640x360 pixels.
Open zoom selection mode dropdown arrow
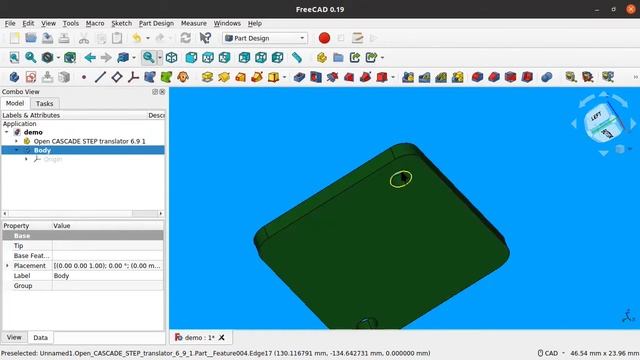160,58
